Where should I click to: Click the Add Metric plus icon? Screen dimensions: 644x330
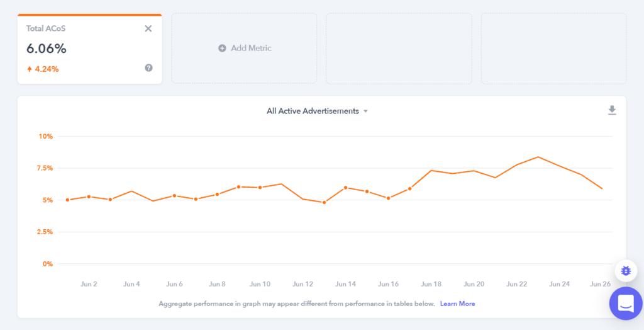222,48
